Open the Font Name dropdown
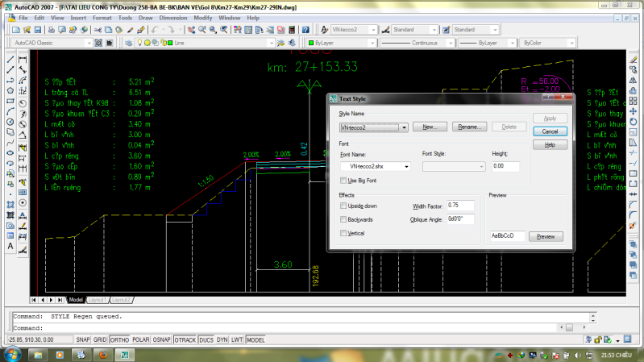The width and height of the screenshot is (644, 362). tap(406, 166)
